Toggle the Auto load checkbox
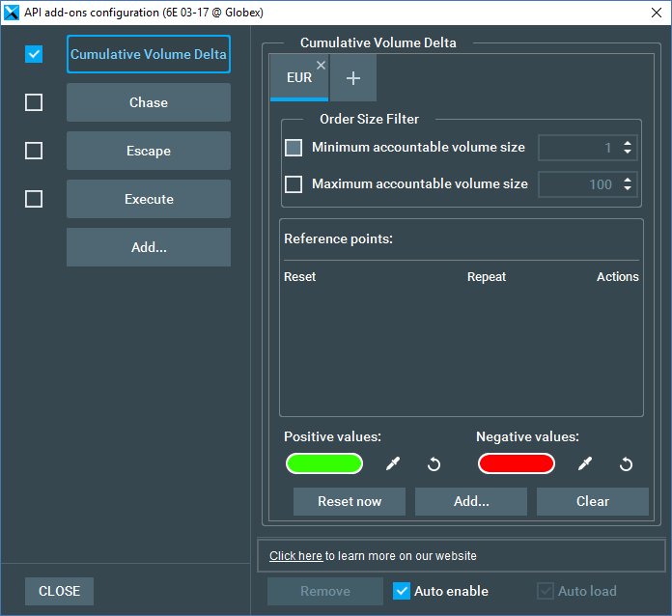Screen dimensions: 672x616 tap(546, 591)
